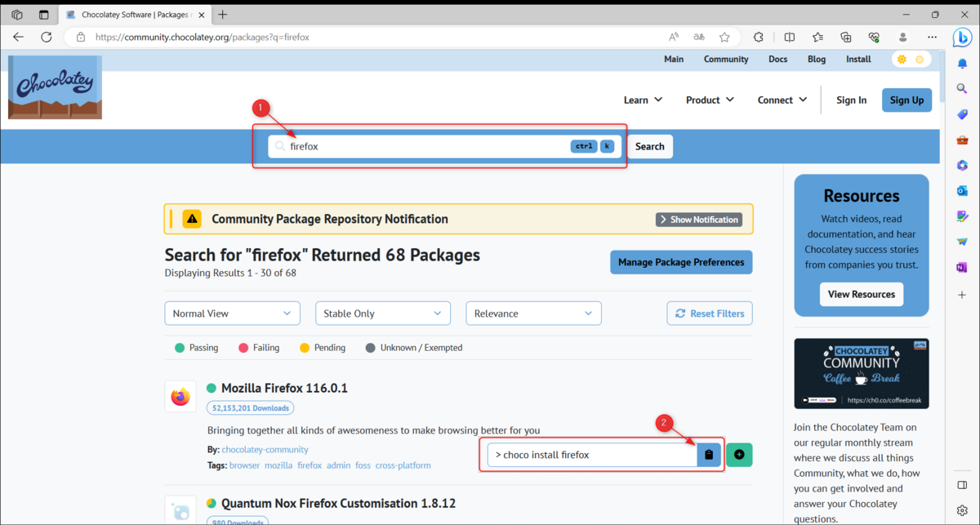Expand the Product menu
The height and width of the screenshot is (525, 980).
(710, 100)
